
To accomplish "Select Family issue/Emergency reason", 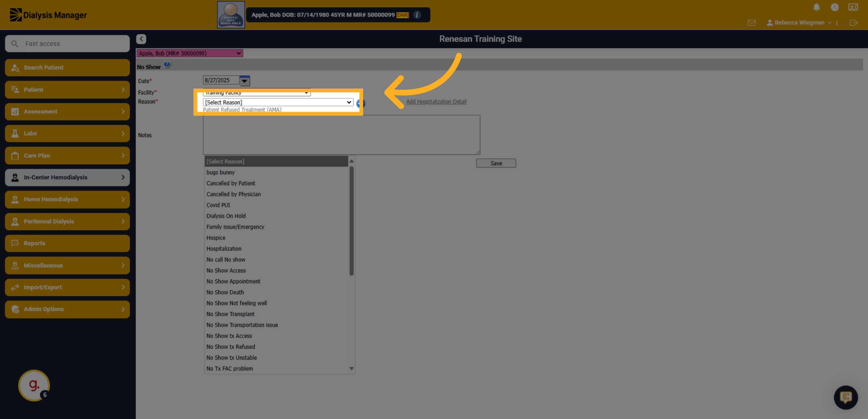I will click(x=276, y=227).
